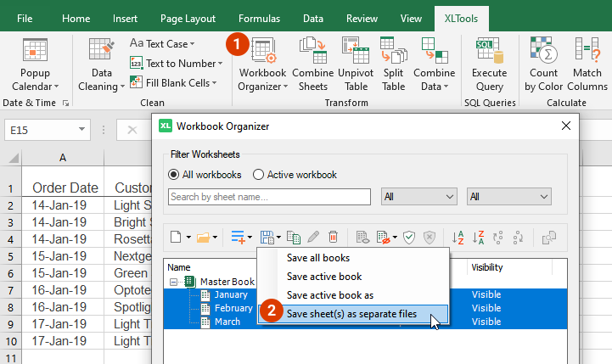Open the Execute Query SQL tool
This screenshot has height=364, width=612.
coord(490,64)
